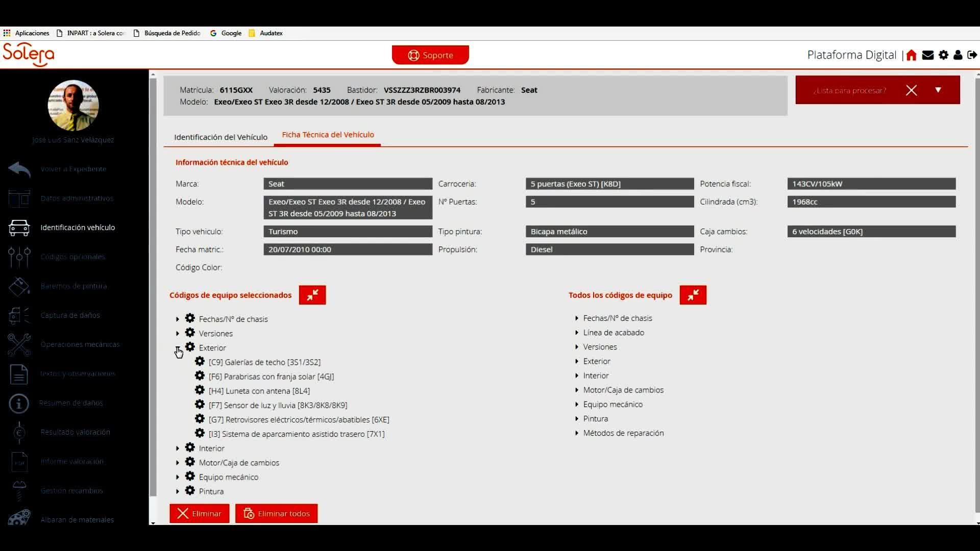Click the Eliminar todos button

[x=276, y=513]
